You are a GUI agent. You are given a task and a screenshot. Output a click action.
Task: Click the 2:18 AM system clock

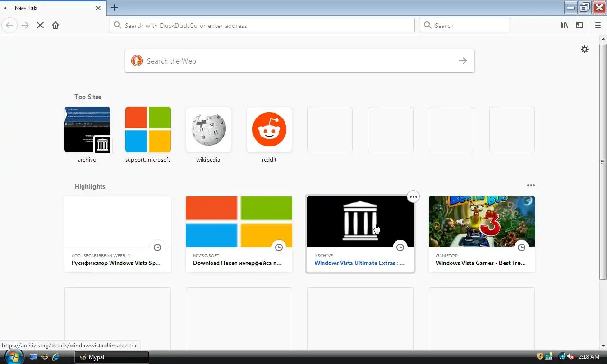click(x=589, y=357)
